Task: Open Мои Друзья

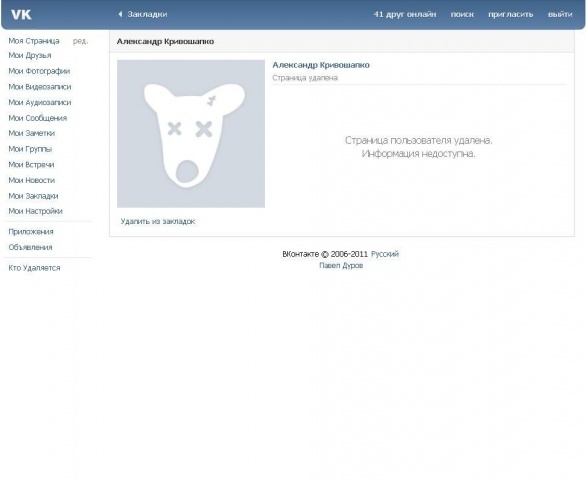Action: pos(30,55)
